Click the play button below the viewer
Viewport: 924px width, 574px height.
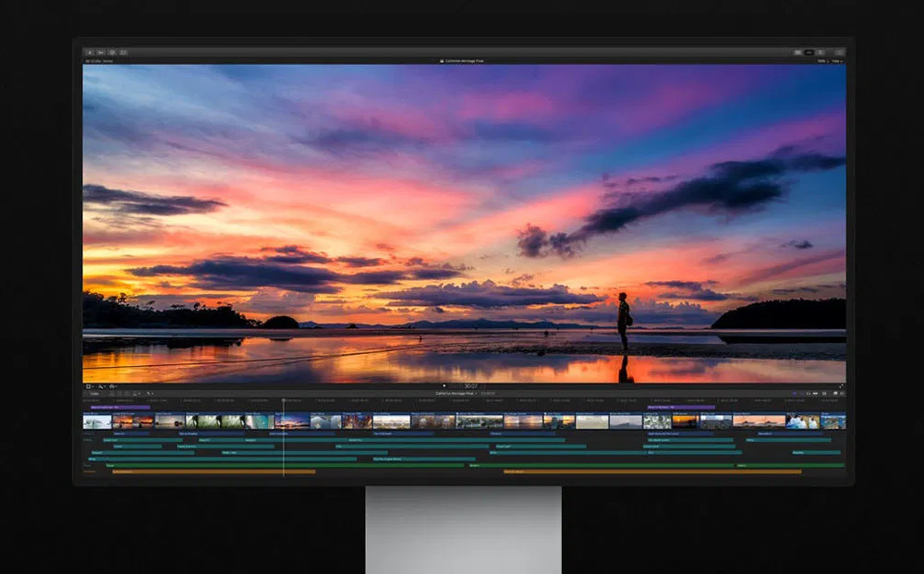pos(444,386)
